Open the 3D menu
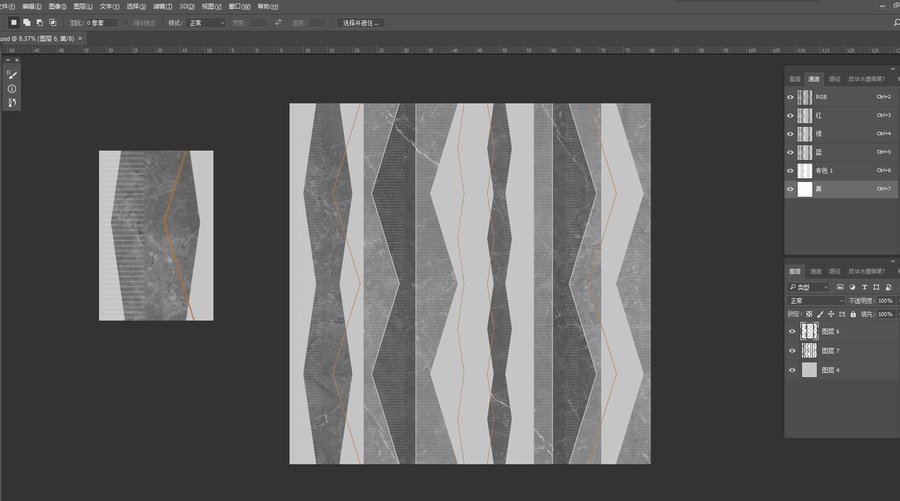The height and width of the screenshot is (501, 900). pos(187,6)
